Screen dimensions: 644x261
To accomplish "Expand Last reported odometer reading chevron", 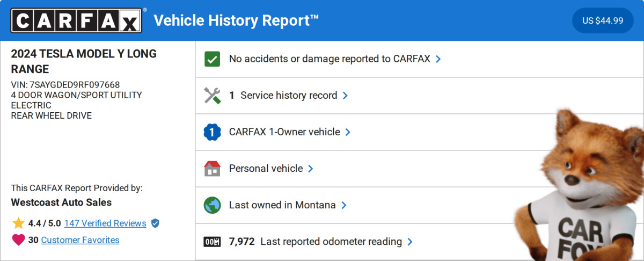I will (x=410, y=242).
